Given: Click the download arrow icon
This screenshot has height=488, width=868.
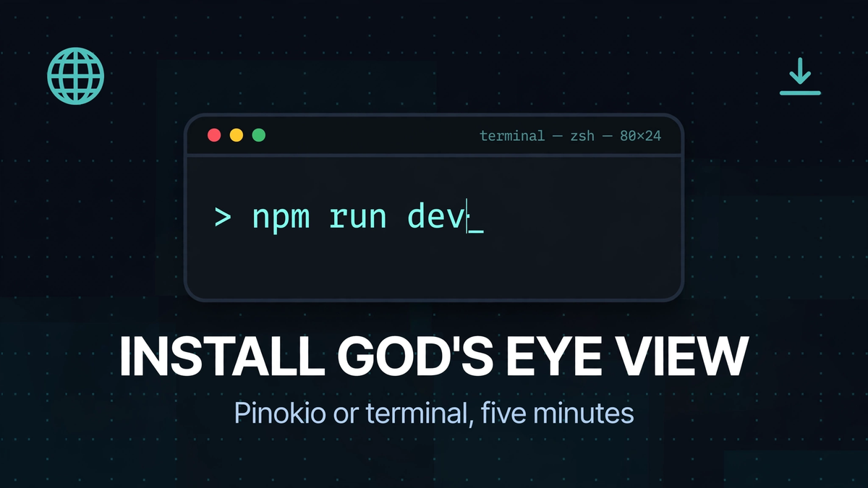Looking at the screenshot, I should pyautogui.click(x=800, y=77).
